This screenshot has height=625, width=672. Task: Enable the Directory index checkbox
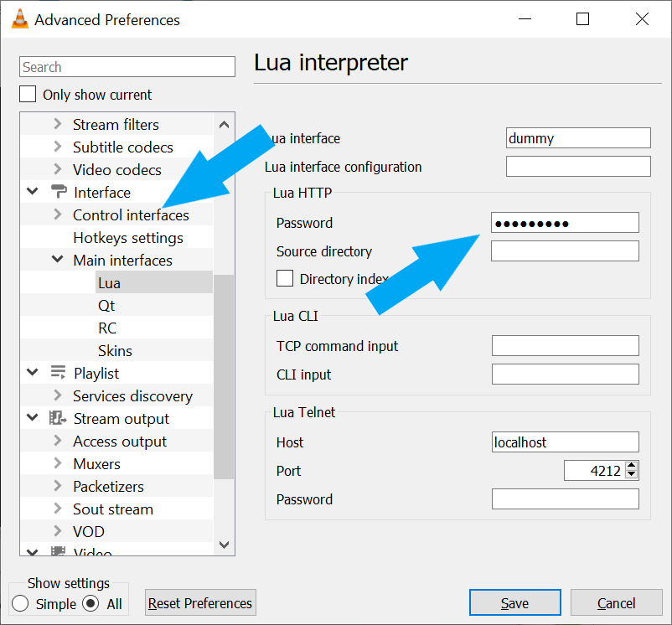click(x=285, y=278)
